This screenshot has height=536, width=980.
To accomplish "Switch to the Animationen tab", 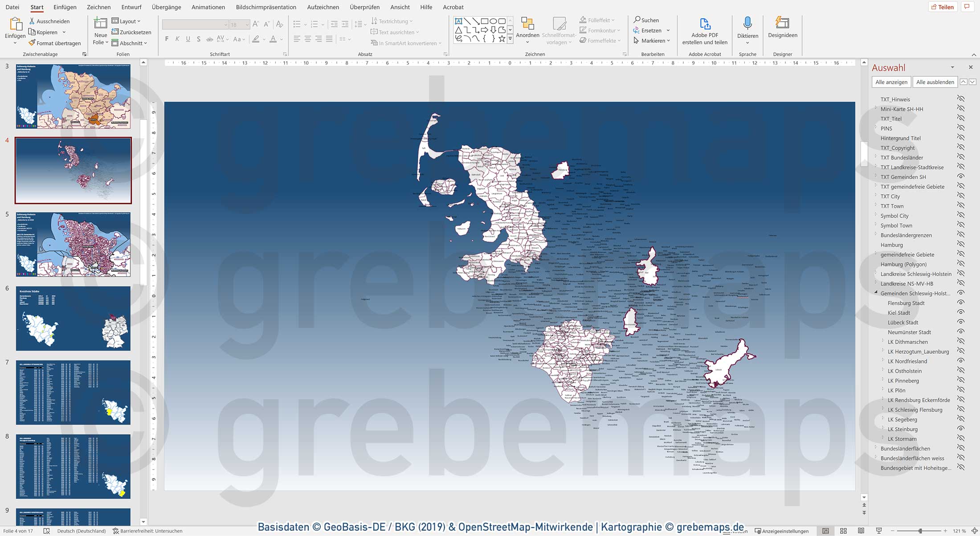I will (x=208, y=7).
